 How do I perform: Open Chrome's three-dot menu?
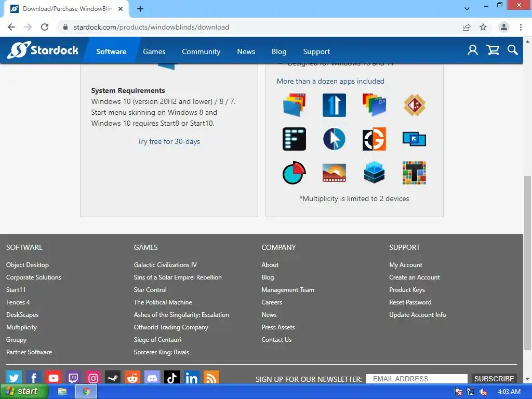(521, 27)
